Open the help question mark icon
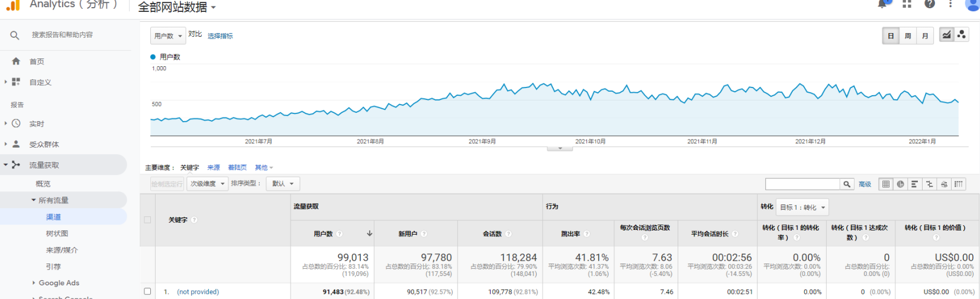 pos(930,4)
